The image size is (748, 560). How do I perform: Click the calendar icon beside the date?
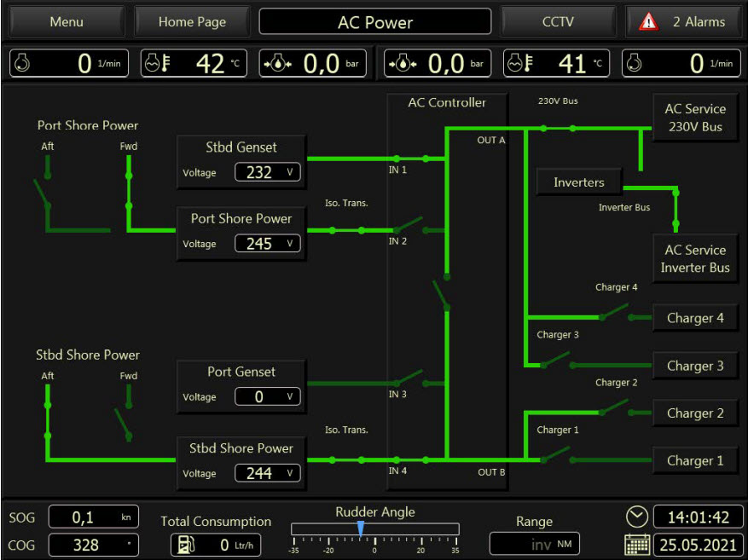(636, 544)
